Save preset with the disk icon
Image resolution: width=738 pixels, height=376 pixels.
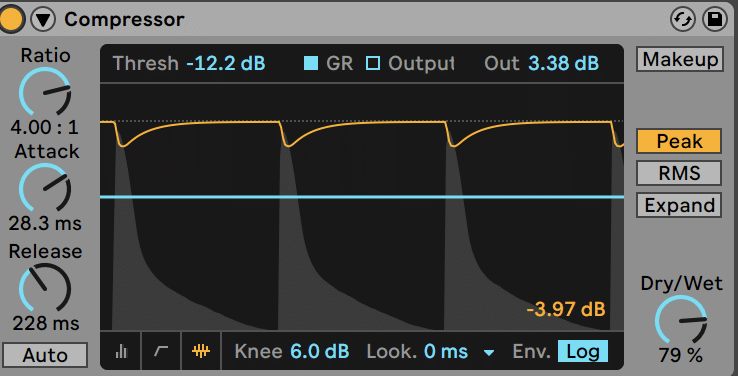pyautogui.click(x=714, y=20)
